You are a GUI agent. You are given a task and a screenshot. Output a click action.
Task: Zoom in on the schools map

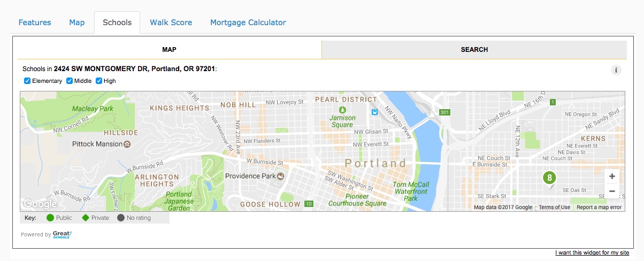[612, 176]
